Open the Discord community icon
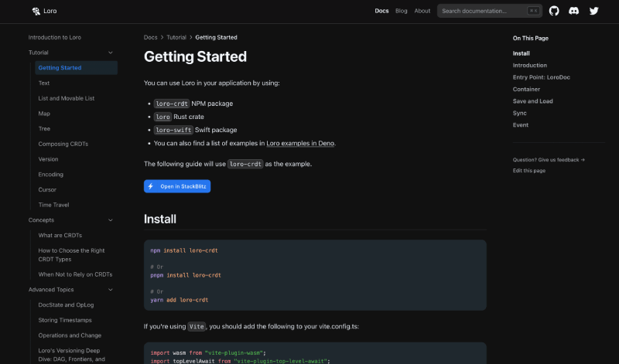This screenshot has height=364, width=619. 573,11
